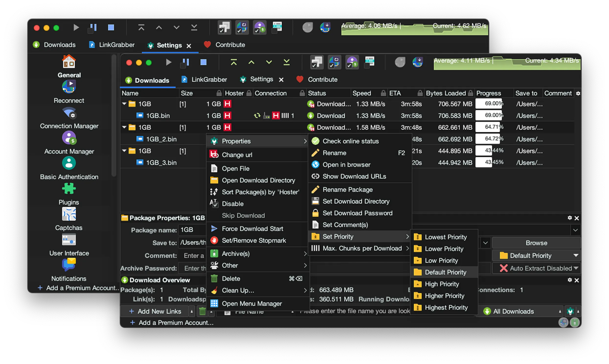Click Add New Links button
609x364 pixels.
coord(155,311)
